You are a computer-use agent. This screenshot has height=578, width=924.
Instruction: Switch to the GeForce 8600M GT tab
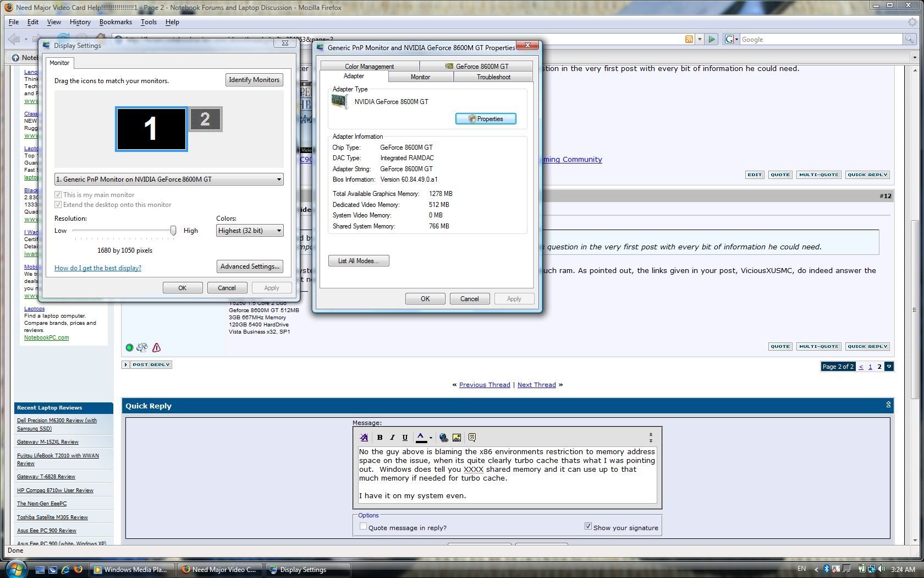click(x=477, y=66)
